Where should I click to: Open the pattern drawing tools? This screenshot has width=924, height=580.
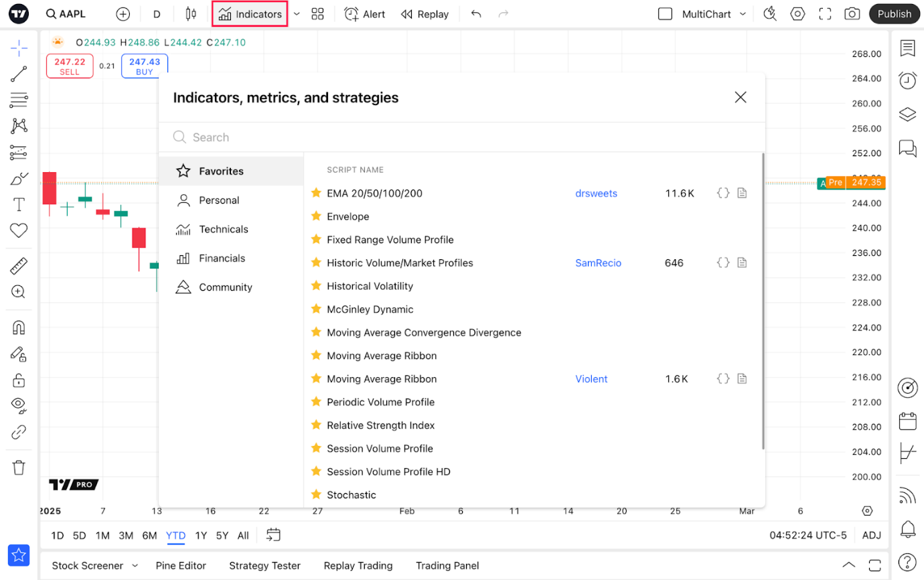point(19,126)
